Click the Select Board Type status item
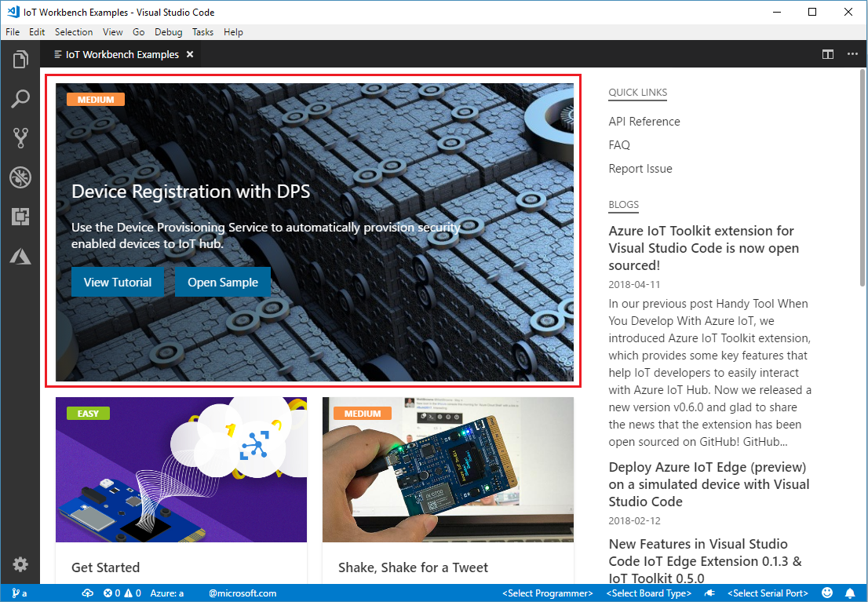The width and height of the screenshot is (868, 602). click(649, 593)
